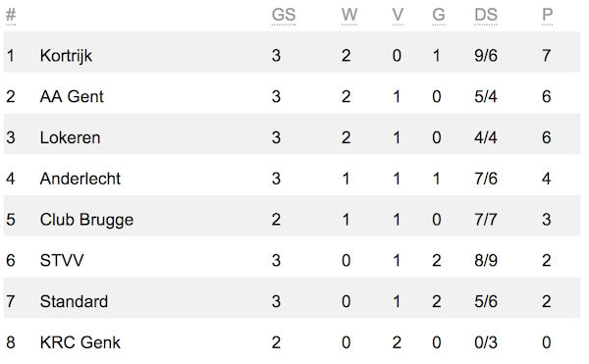Click the # rank column header

click(11, 15)
